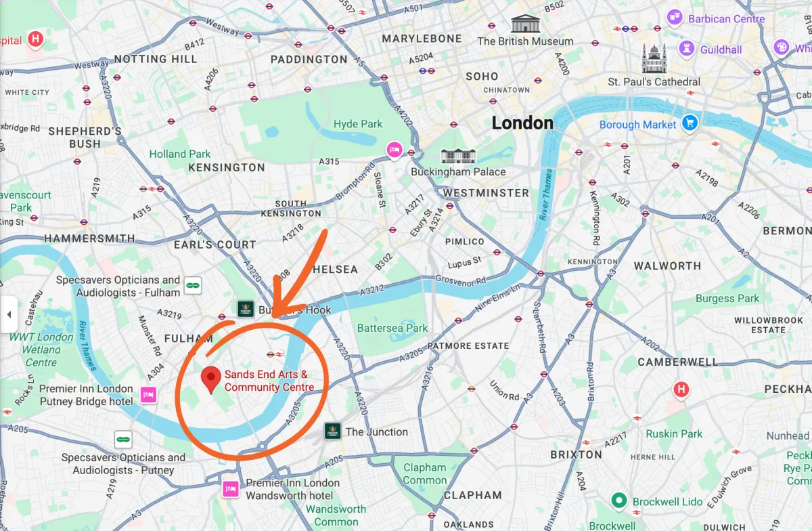Select the Specsavers Fulham green icon
The image size is (812, 531).
194,286
